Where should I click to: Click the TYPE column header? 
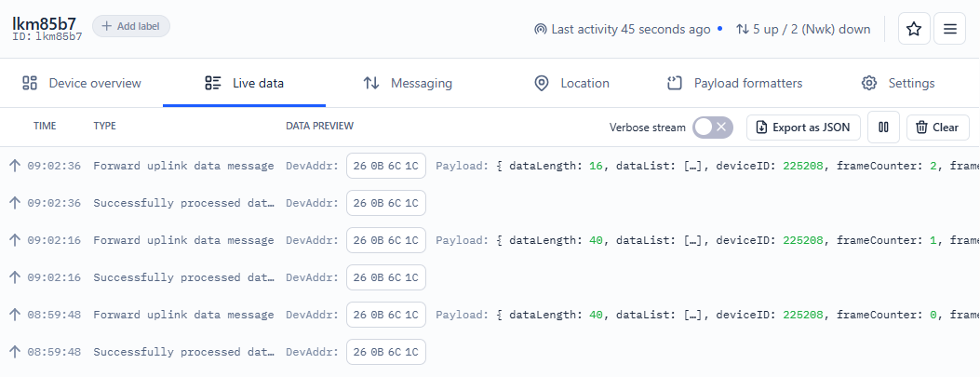click(104, 126)
